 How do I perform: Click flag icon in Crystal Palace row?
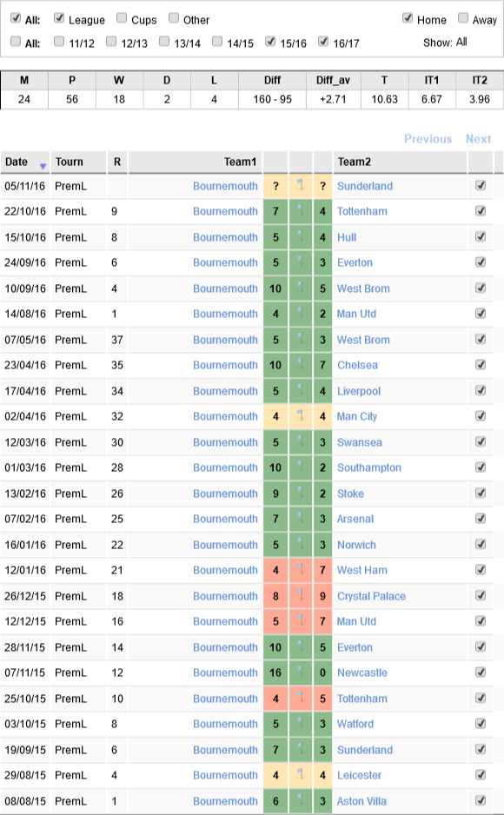click(301, 595)
